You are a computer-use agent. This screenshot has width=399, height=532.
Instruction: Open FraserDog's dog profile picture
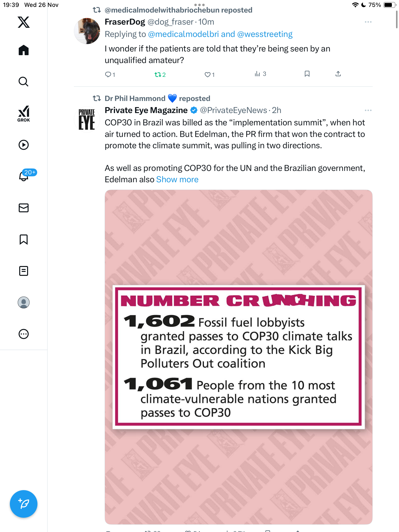coord(87,31)
